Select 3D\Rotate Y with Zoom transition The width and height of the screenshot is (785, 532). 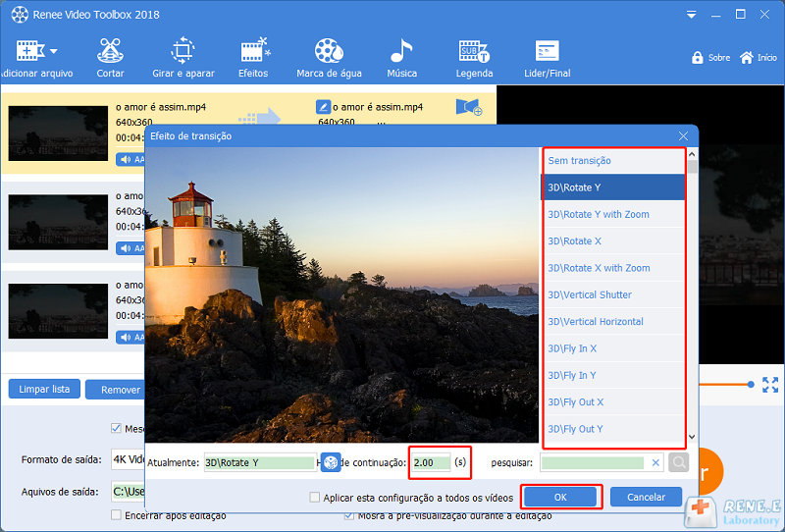coord(612,214)
